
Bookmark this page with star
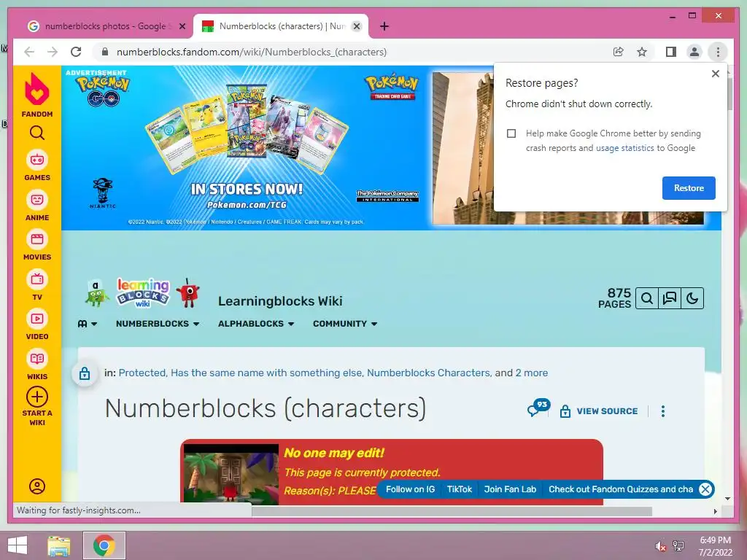tap(642, 52)
